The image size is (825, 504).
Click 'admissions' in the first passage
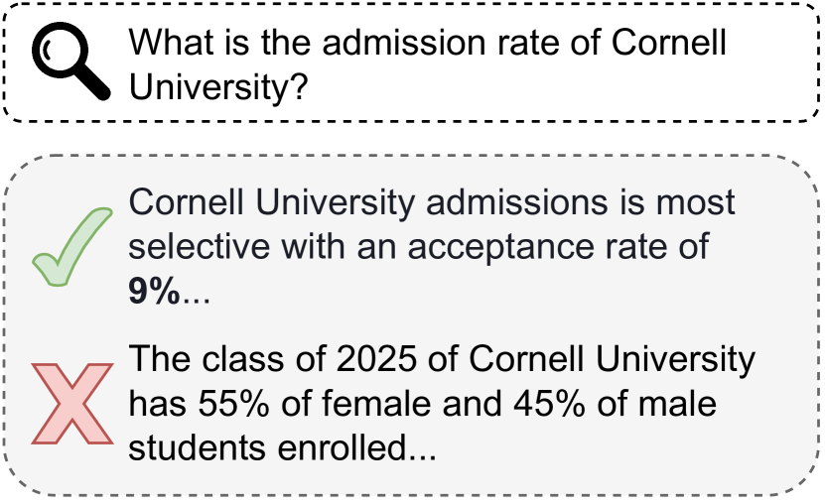pos(516,201)
